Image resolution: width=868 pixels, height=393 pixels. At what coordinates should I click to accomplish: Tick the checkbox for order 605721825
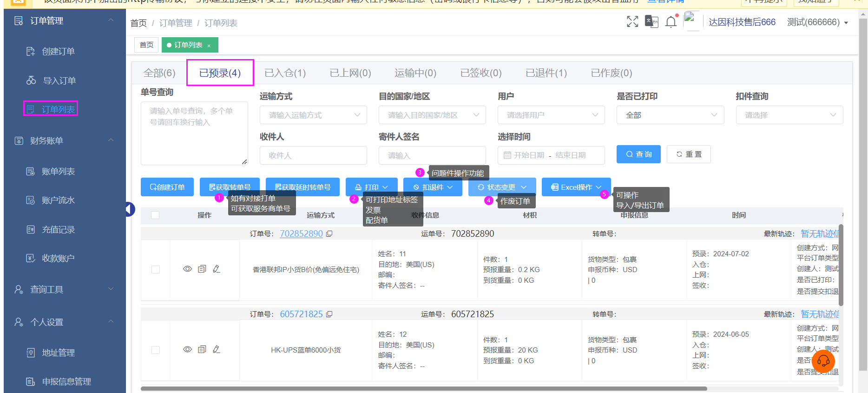[156, 350]
